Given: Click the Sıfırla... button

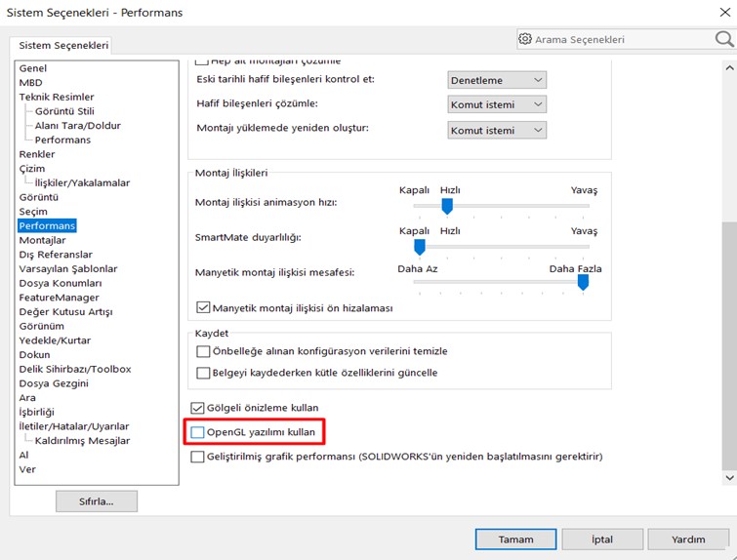Looking at the screenshot, I should [97, 501].
